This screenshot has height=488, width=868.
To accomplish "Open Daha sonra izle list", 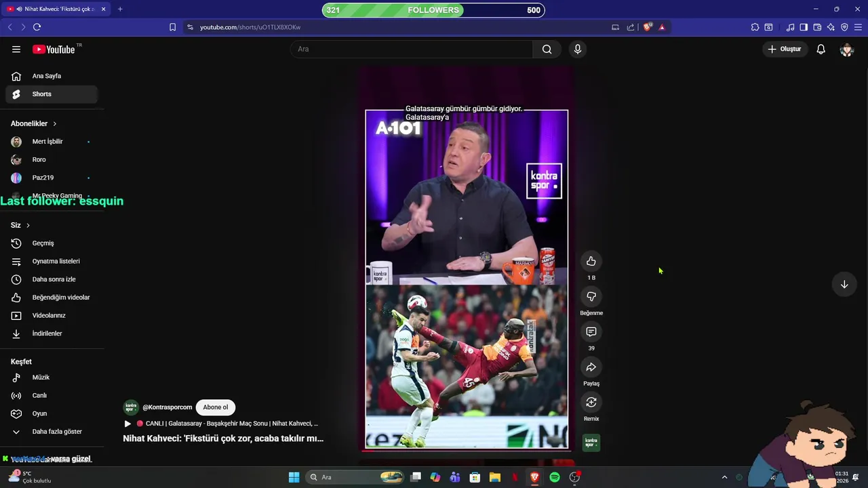I will tap(52, 279).
